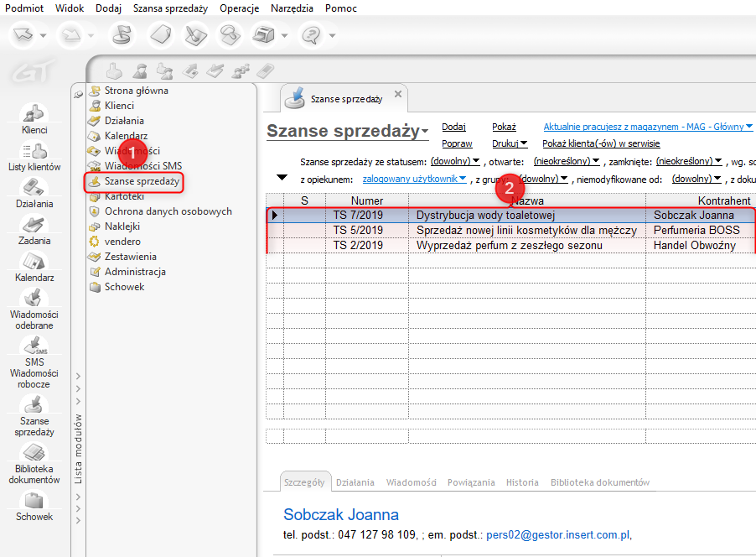Open SMS Wiadomości robocze sidebar icon
The width and height of the screenshot is (756, 557).
tap(34, 361)
